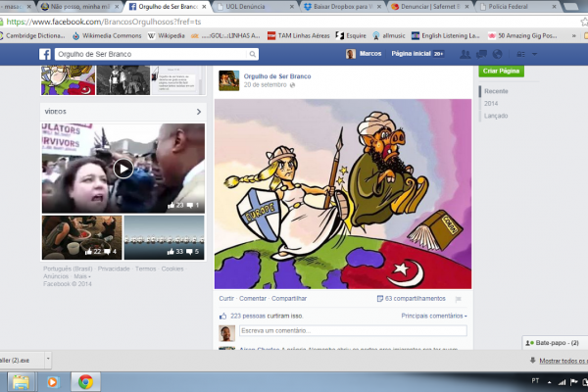Switch to the Denunciar Safernet tab
This screenshot has width=588, height=392.
coord(430,7)
